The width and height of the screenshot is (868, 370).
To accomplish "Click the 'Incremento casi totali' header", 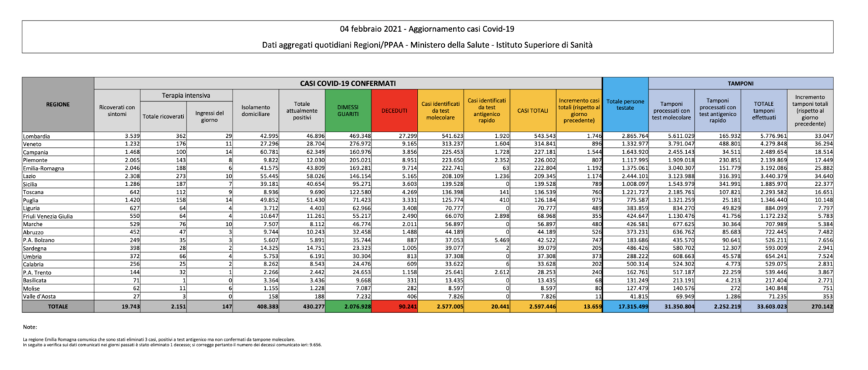I will [578, 109].
